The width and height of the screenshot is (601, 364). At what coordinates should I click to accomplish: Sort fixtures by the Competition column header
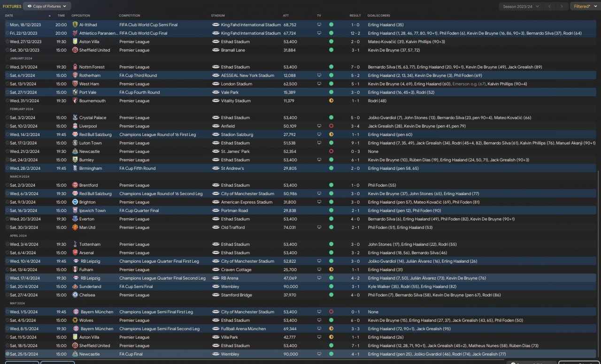(130, 15)
